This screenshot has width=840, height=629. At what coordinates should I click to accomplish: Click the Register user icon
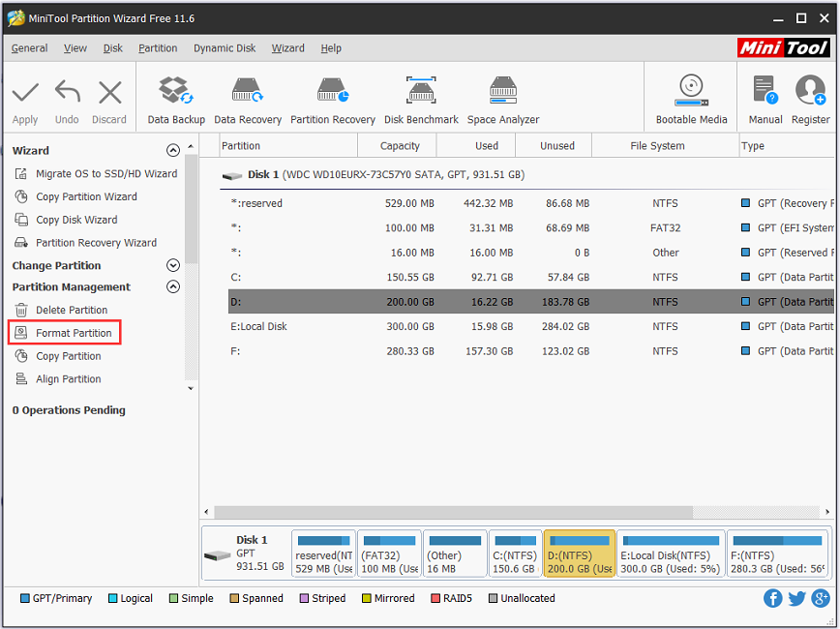(x=810, y=89)
